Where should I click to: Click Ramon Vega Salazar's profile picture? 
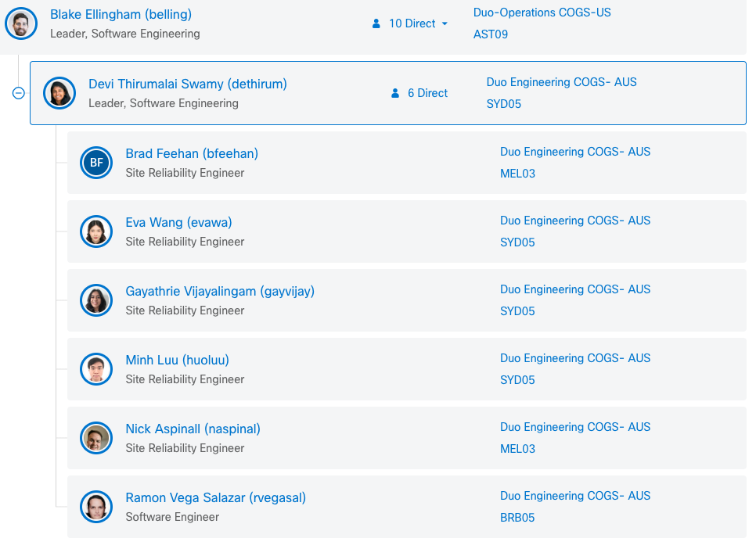click(x=96, y=507)
